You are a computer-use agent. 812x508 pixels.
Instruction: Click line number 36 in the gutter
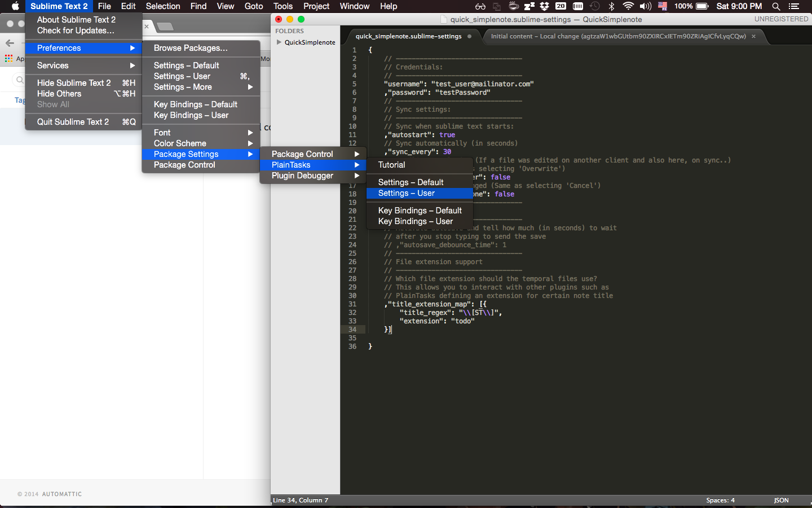352,347
